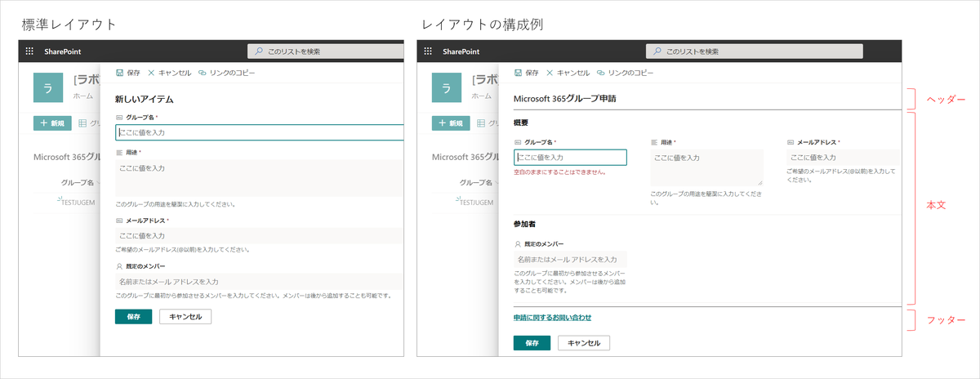Click the disk-icon 保存 command in レイアウトの構成例 form
Image resolution: width=980 pixels, height=379 pixels.
point(526,73)
